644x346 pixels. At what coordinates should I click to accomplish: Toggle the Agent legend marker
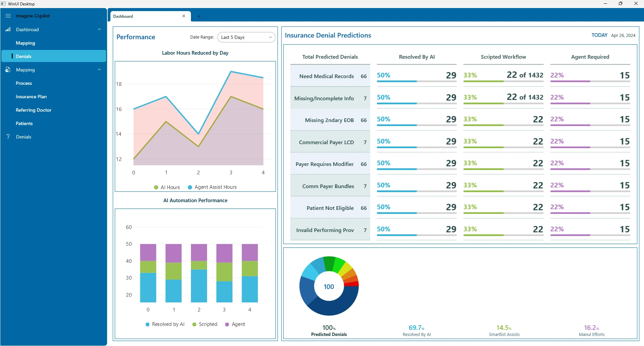227,325
